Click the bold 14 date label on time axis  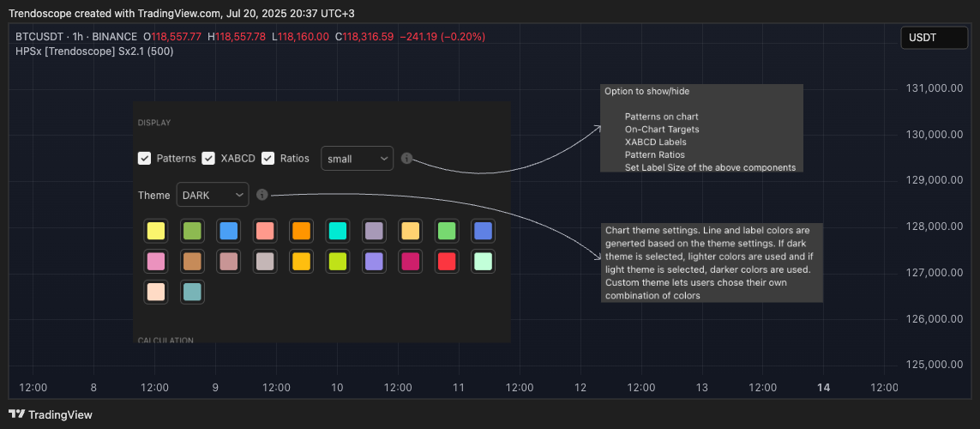point(824,388)
